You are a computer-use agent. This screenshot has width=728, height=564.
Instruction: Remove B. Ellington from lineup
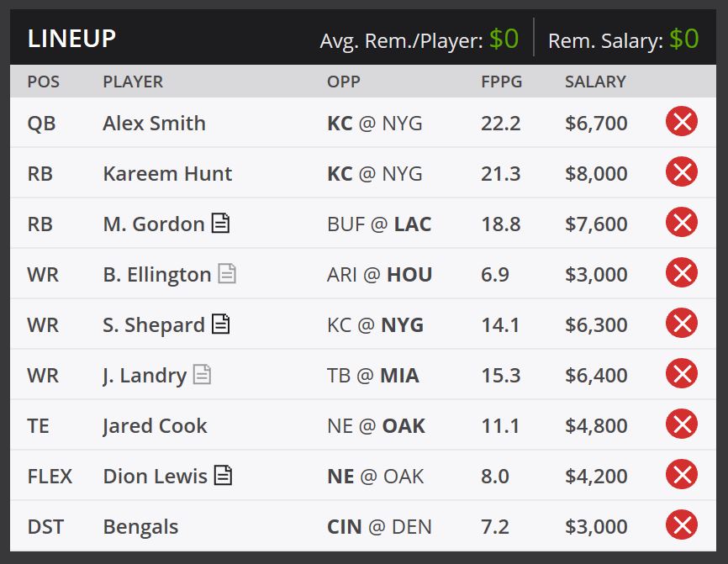click(682, 272)
